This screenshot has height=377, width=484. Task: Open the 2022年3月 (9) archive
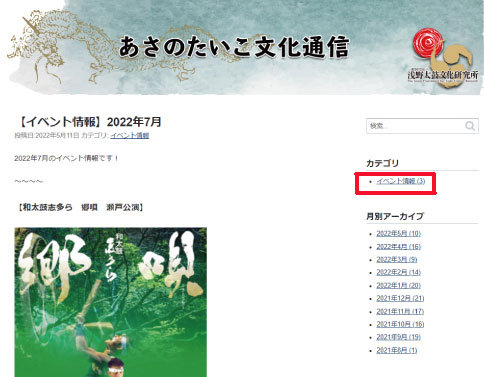[397, 260]
